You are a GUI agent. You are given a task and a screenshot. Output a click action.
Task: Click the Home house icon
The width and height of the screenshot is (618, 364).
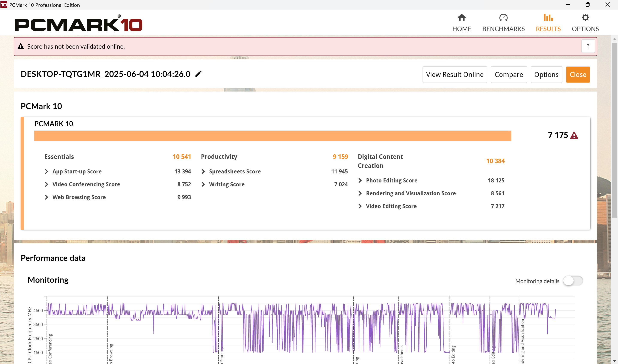click(x=461, y=17)
